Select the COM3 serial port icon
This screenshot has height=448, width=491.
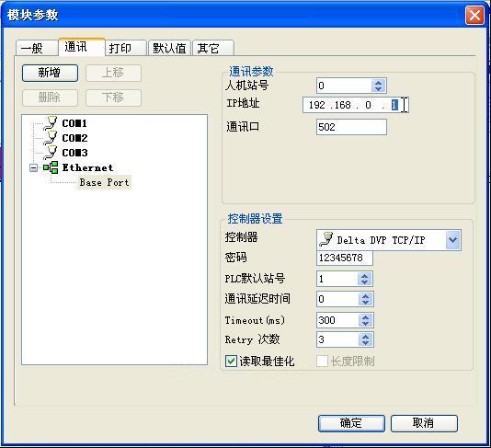(51, 153)
